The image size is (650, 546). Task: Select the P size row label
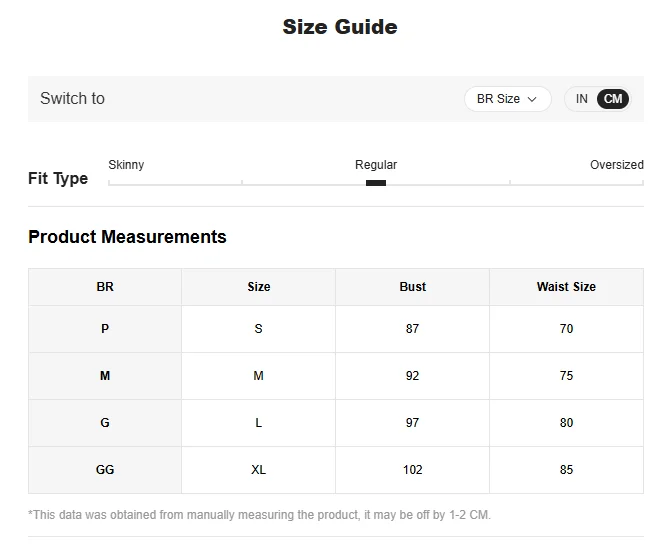[105, 329]
